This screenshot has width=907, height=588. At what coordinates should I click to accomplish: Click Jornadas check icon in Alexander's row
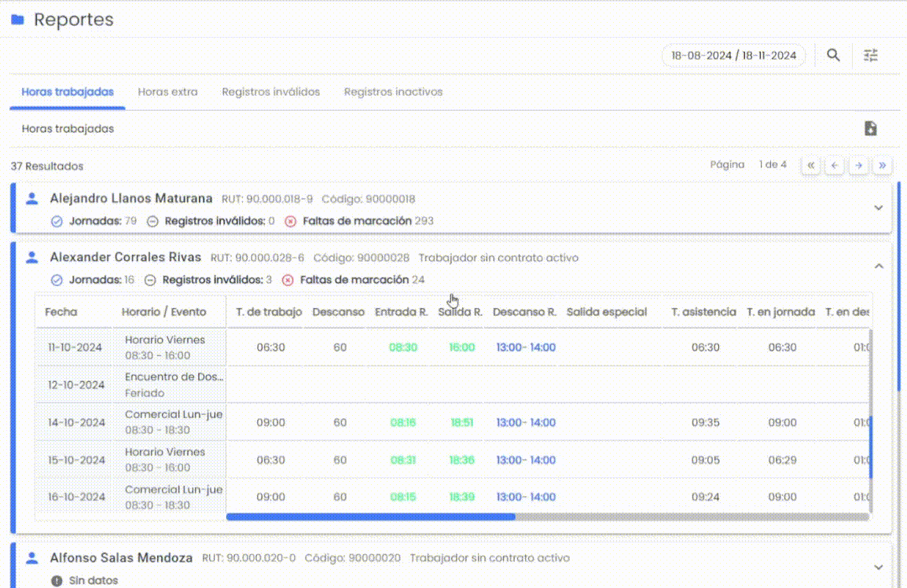(57, 280)
